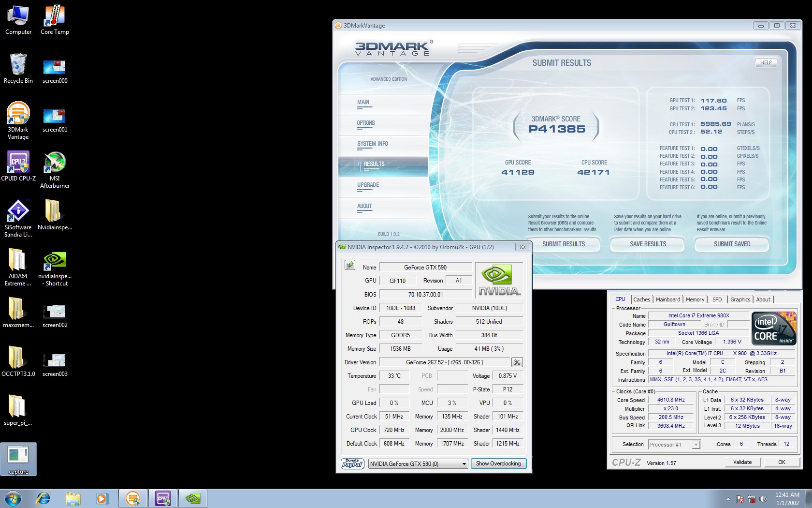The image size is (812, 508).
Task: Click OK in CPU-Z
Action: (x=782, y=462)
